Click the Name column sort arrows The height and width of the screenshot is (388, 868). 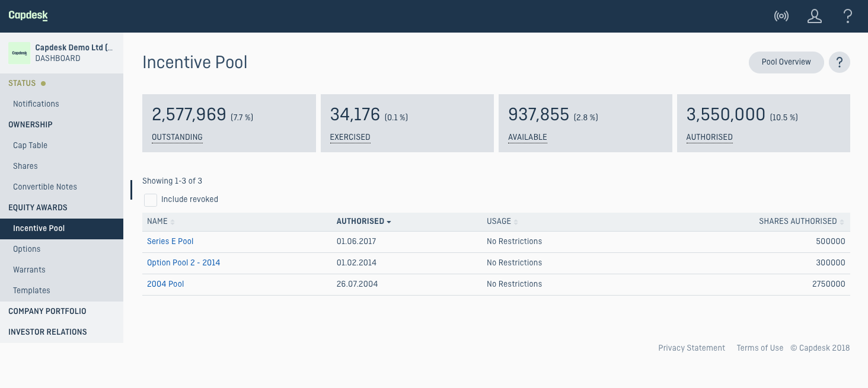(x=173, y=222)
